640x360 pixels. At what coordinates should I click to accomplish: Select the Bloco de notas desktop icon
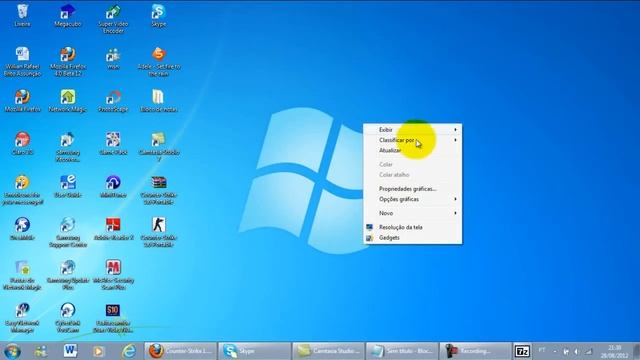click(x=158, y=101)
